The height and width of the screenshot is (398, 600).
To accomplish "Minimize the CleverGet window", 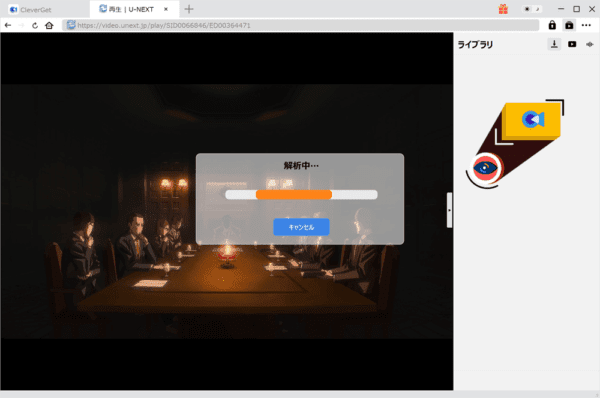I will pos(561,9).
